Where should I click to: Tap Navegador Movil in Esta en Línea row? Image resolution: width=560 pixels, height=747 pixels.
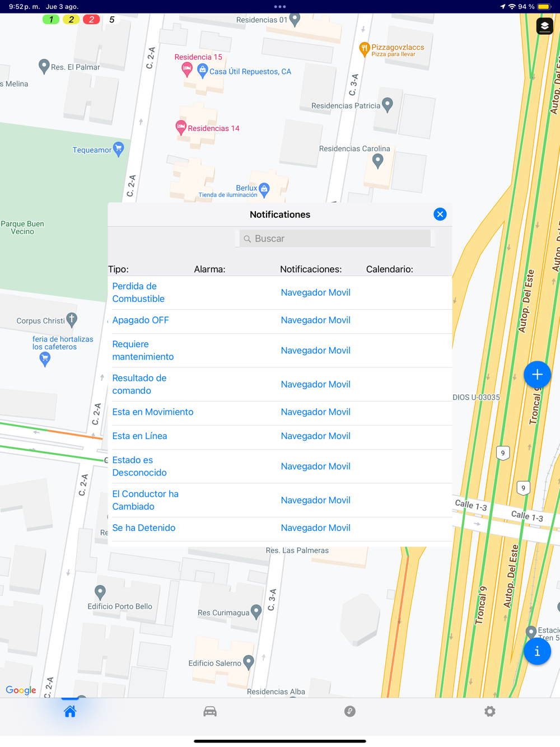pos(316,436)
